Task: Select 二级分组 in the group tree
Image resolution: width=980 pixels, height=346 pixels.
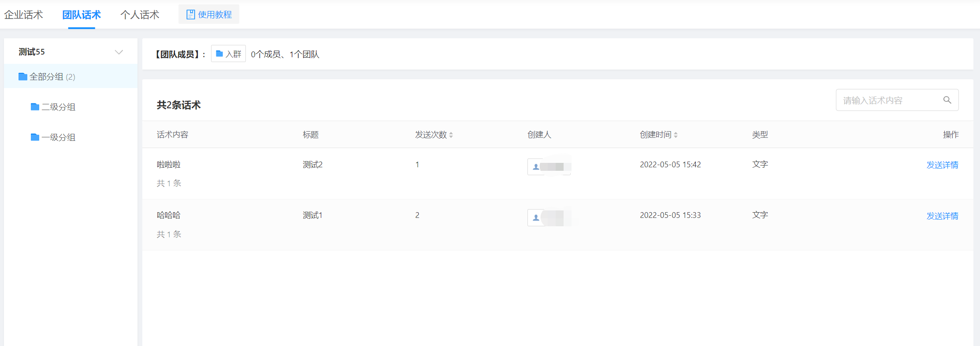Action: pyautogui.click(x=59, y=107)
